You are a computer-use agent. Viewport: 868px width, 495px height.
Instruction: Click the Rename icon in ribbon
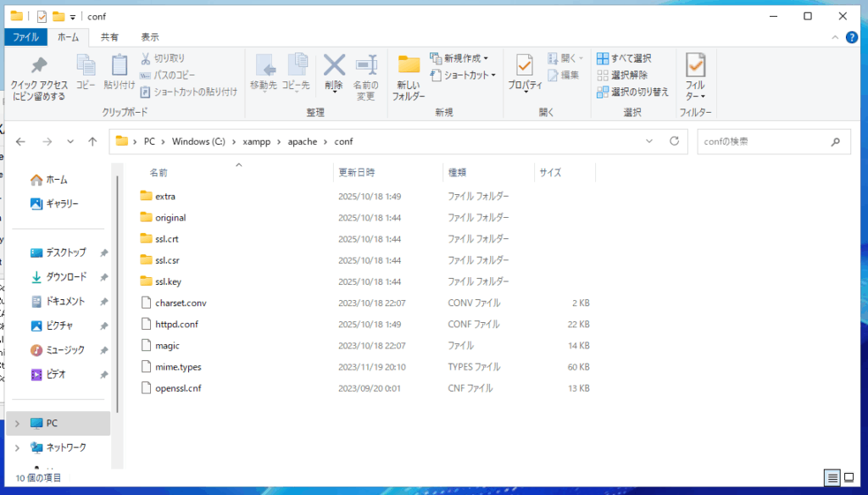tap(365, 66)
